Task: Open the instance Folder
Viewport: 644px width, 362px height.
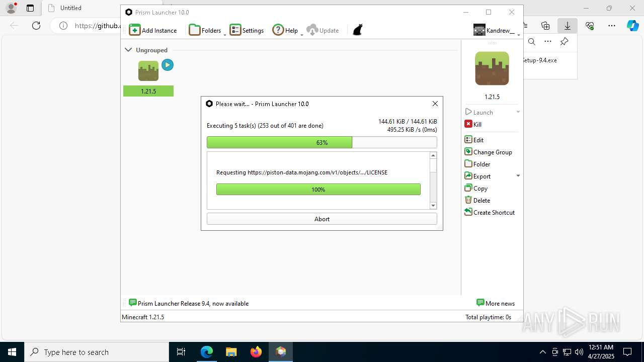Action: click(477, 164)
